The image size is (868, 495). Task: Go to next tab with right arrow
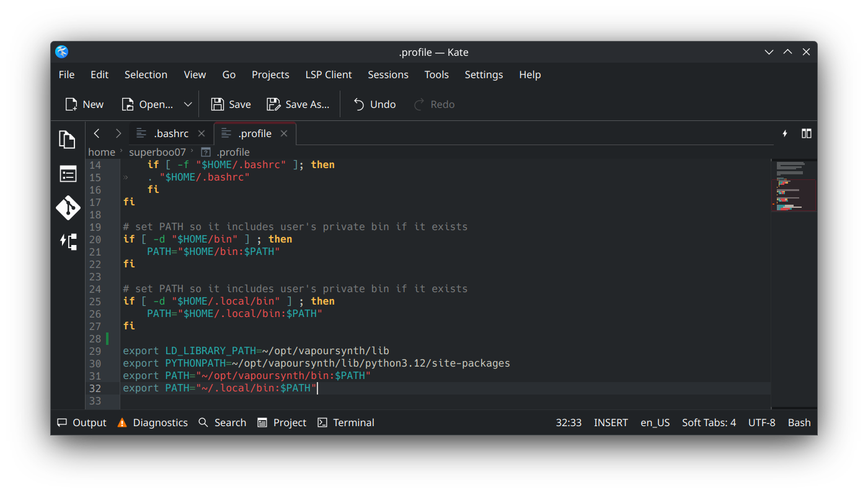[x=118, y=133]
